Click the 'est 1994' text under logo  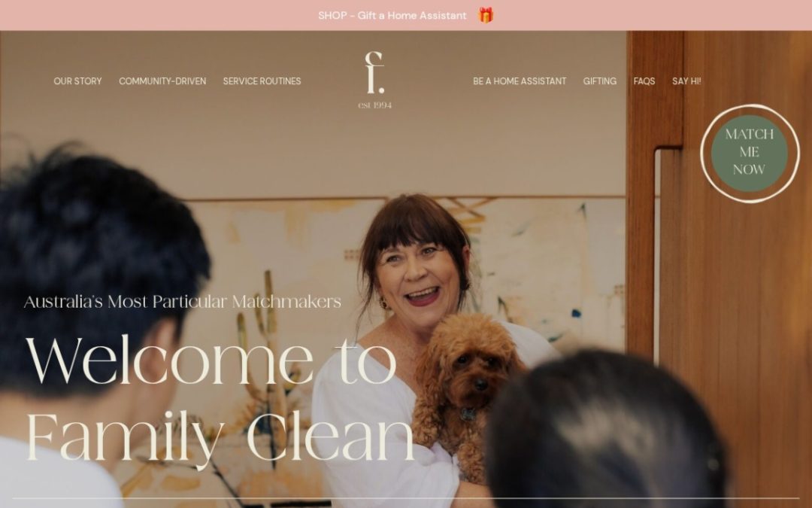tap(375, 105)
